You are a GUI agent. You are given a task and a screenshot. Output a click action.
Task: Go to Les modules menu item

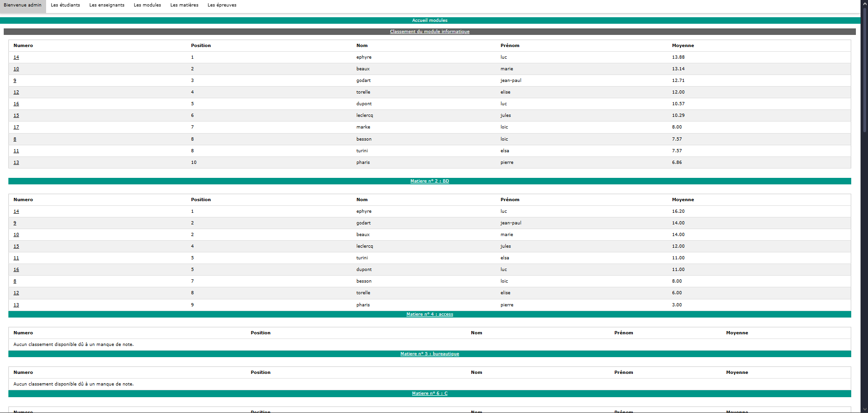147,5
